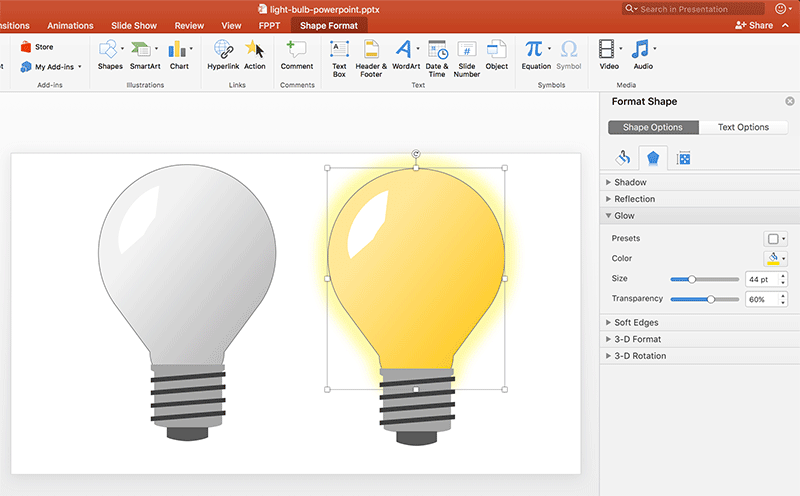This screenshot has height=496, width=800.
Task: Open the Glow Presets dropdown
Action: [x=776, y=239]
